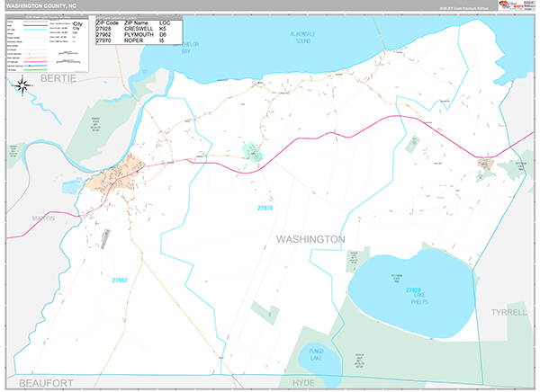Click the 27962 ZIP label on map
540x392 pixels.
coord(120,281)
